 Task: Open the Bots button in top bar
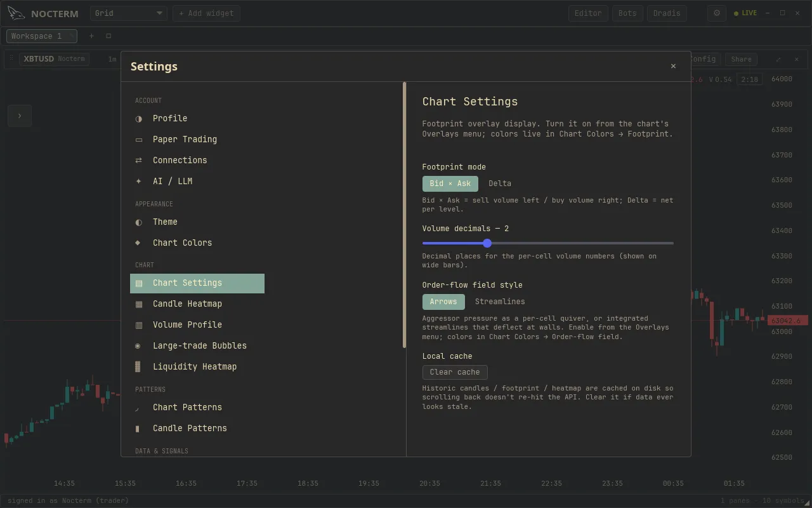(627, 13)
